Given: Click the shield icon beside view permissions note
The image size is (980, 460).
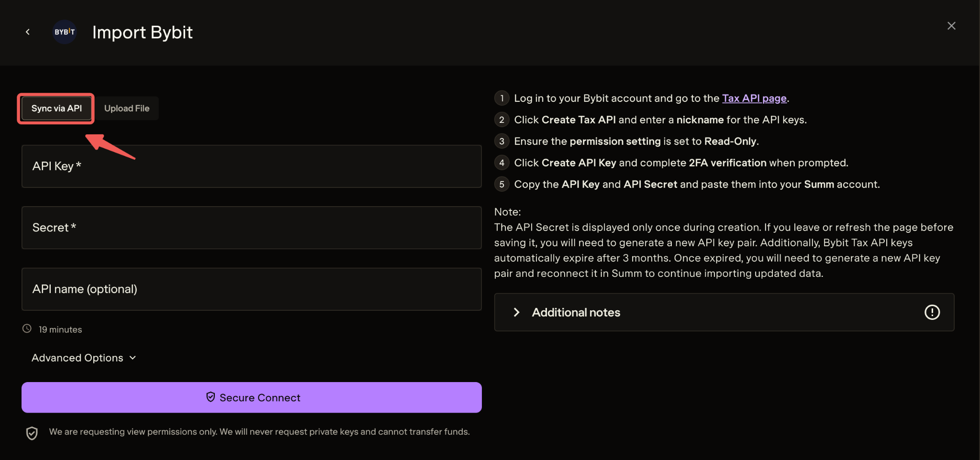Looking at the screenshot, I should tap(32, 433).
